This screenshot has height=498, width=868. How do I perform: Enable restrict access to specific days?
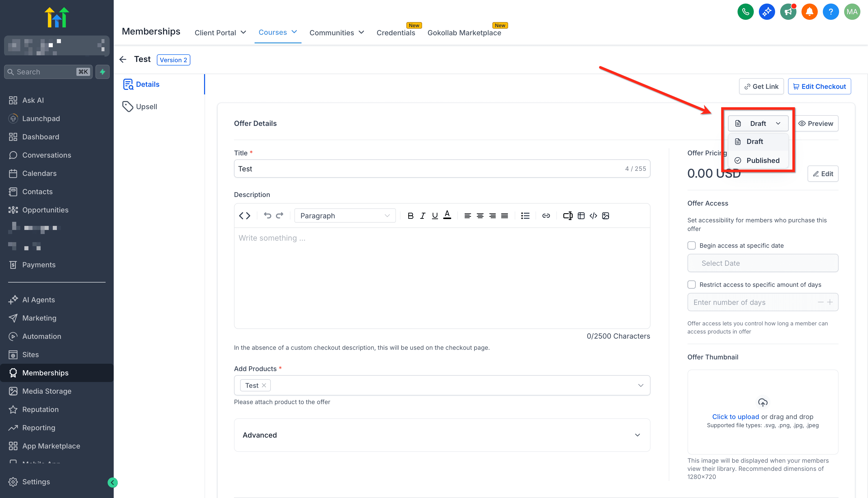click(691, 285)
